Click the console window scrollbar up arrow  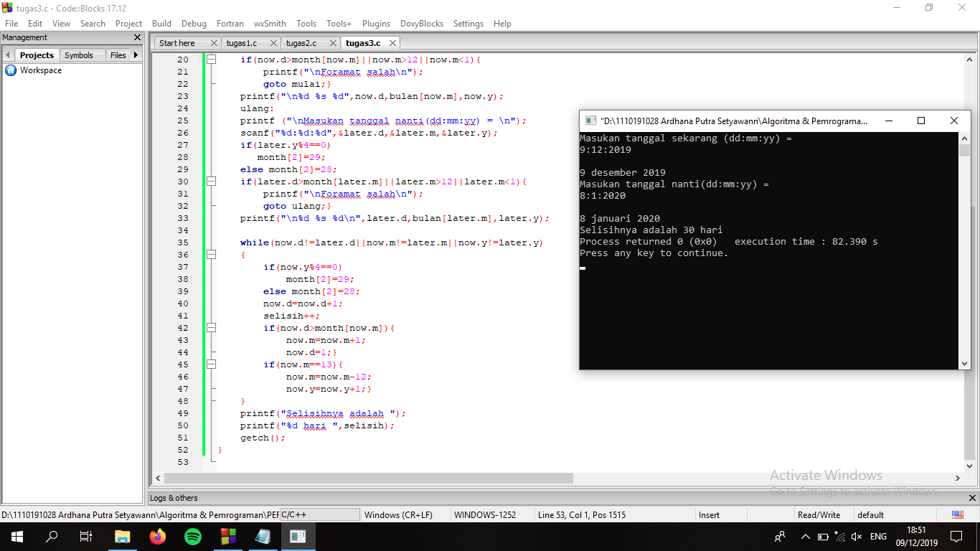tap(964, 138)
